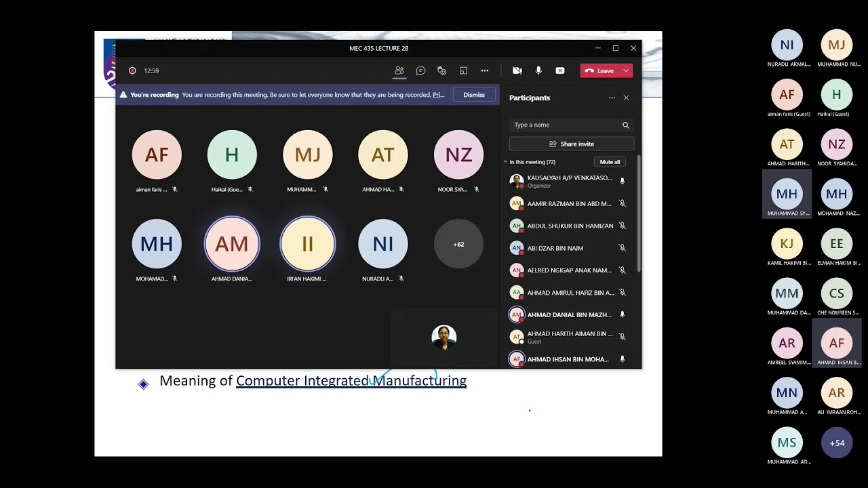
Task: Click the AR Ali Imraan avatar in right strip
Action: point(837,392)
